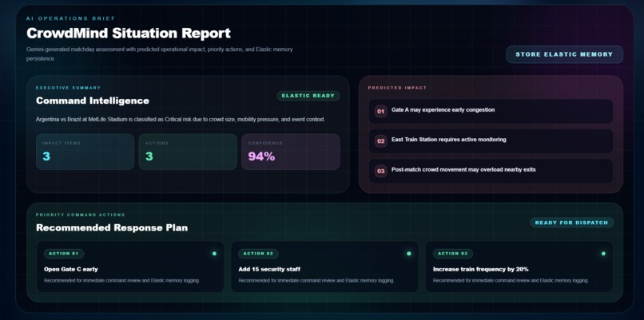This screenshot has width=644, height=320.
Task: Click the Recommended Response Plan heading
Action: pyautogui.click(x=112, y=227)
